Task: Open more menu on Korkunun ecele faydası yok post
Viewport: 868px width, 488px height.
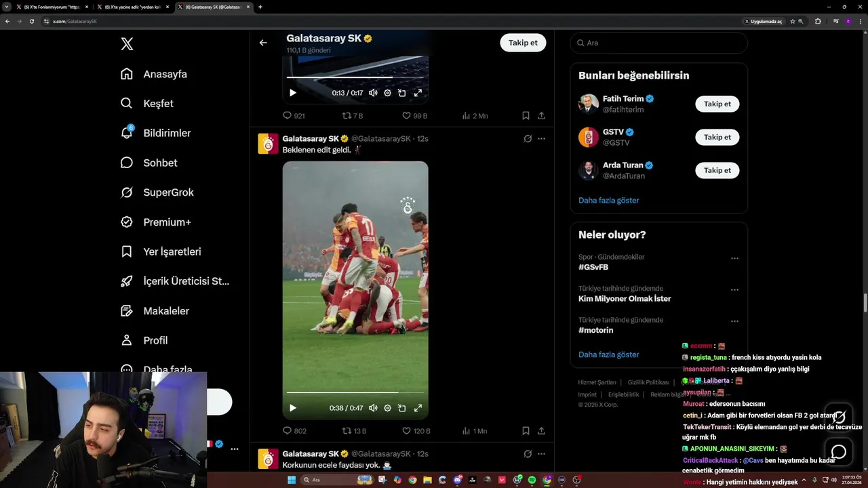Action: coord(541,453)
